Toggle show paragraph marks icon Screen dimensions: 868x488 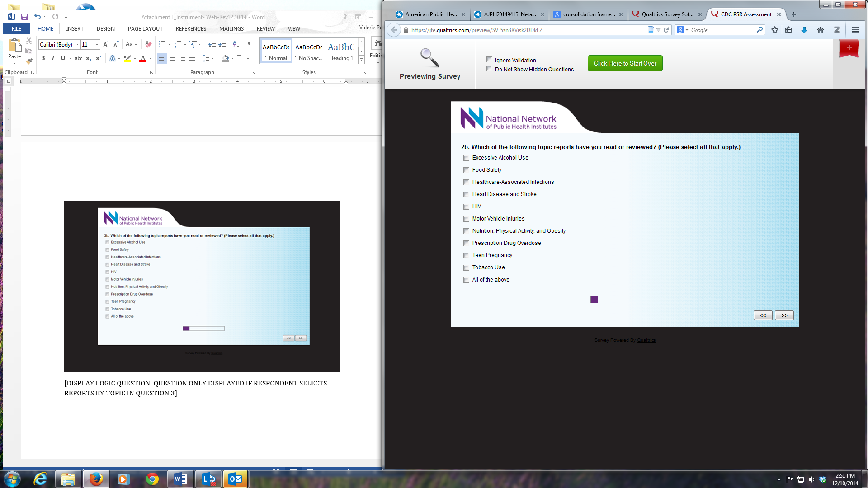[250, 44]
